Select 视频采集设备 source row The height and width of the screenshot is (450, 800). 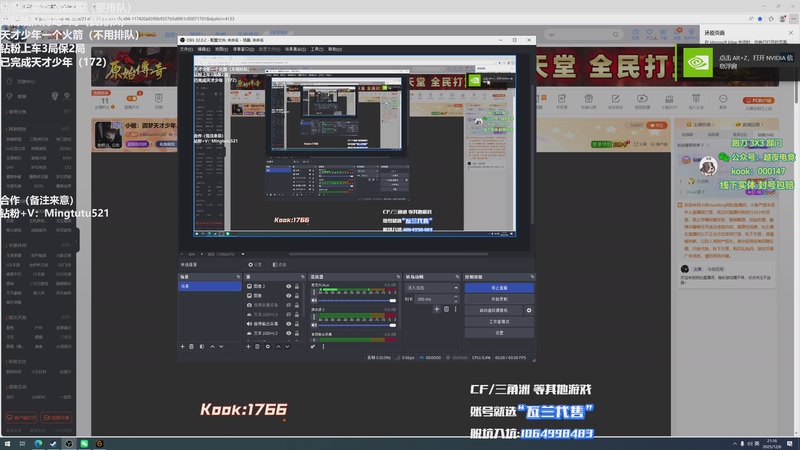[272, 305]
